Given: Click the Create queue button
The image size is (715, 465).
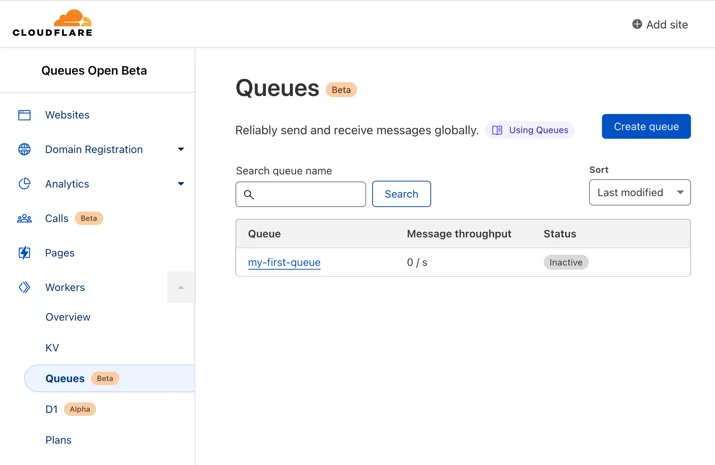Looking at the screenshot, I should [646, 126].
